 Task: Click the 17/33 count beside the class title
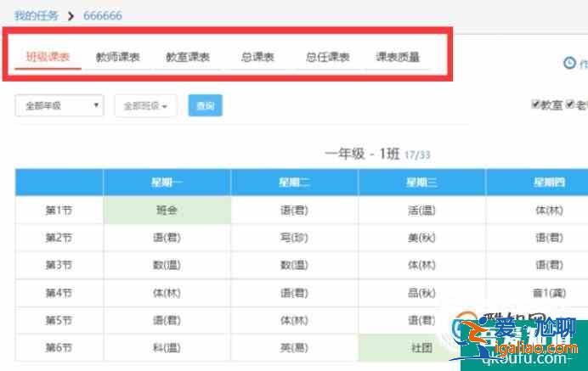(x=417, y=155)
